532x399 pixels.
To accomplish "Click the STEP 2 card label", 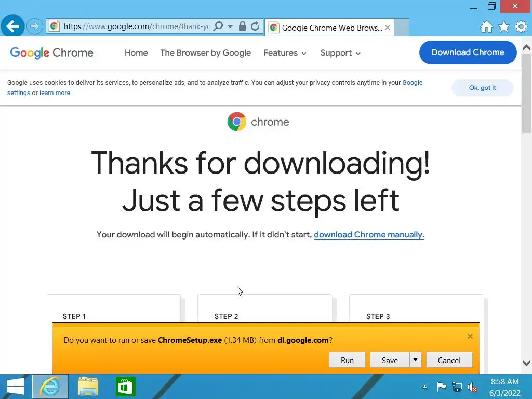I will (x=227, y=316).
